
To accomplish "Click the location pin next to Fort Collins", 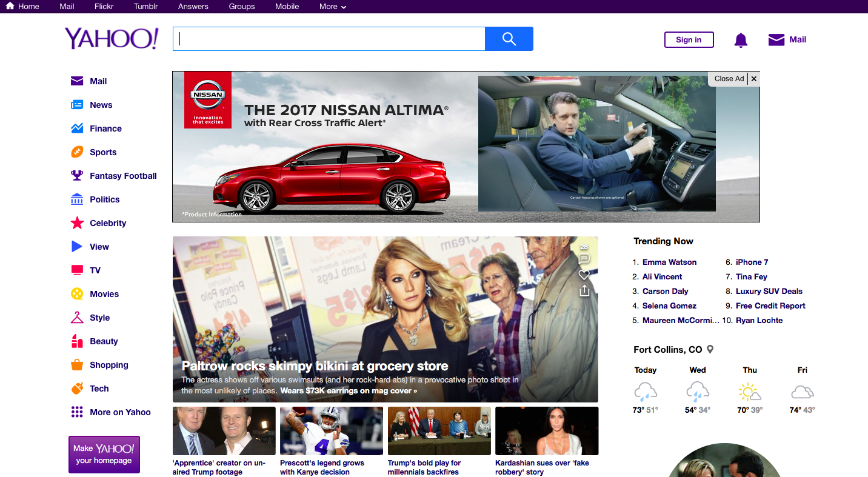I will tap(710, 349).
